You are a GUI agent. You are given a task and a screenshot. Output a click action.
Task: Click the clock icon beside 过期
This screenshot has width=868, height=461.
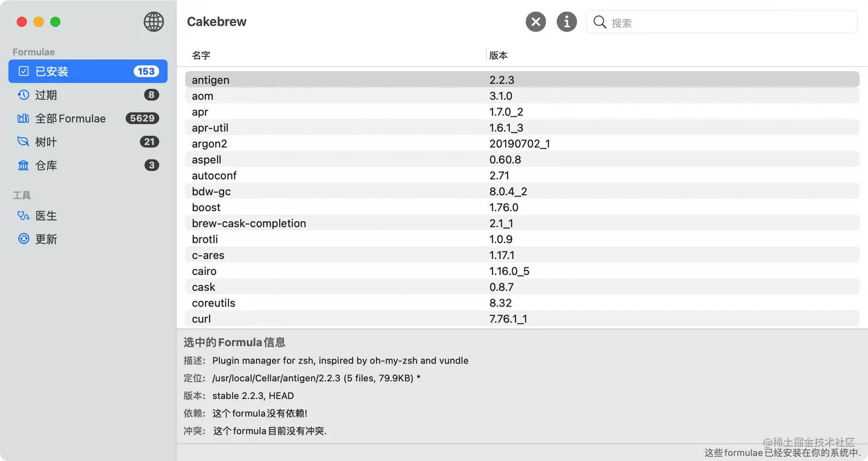[24, 95]
